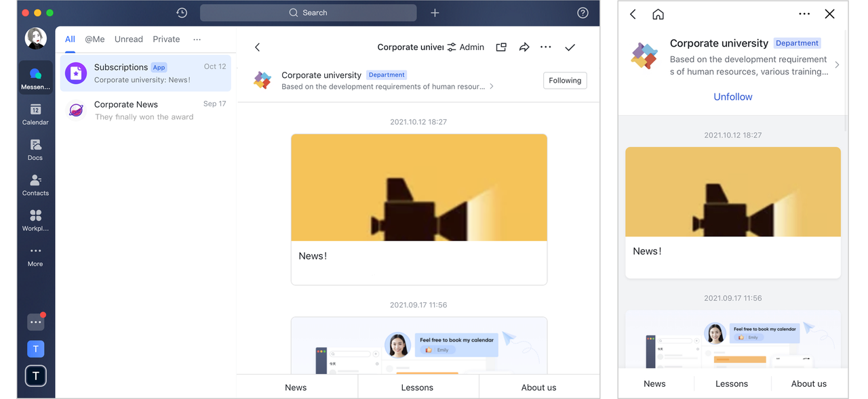Click the share arrow icon in chat header
868x399 pixels.
coord(524,47)
